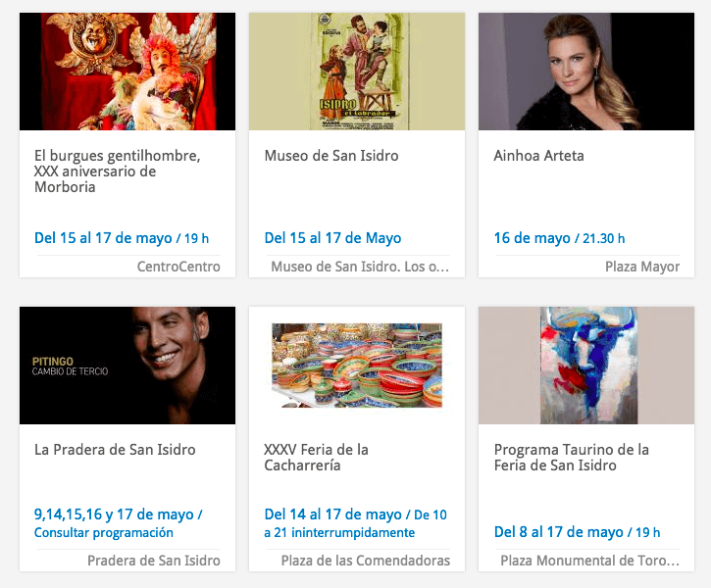Click the Consultar programación date text
Viewport: 711px width, 588px height.
tap(103, 533)
